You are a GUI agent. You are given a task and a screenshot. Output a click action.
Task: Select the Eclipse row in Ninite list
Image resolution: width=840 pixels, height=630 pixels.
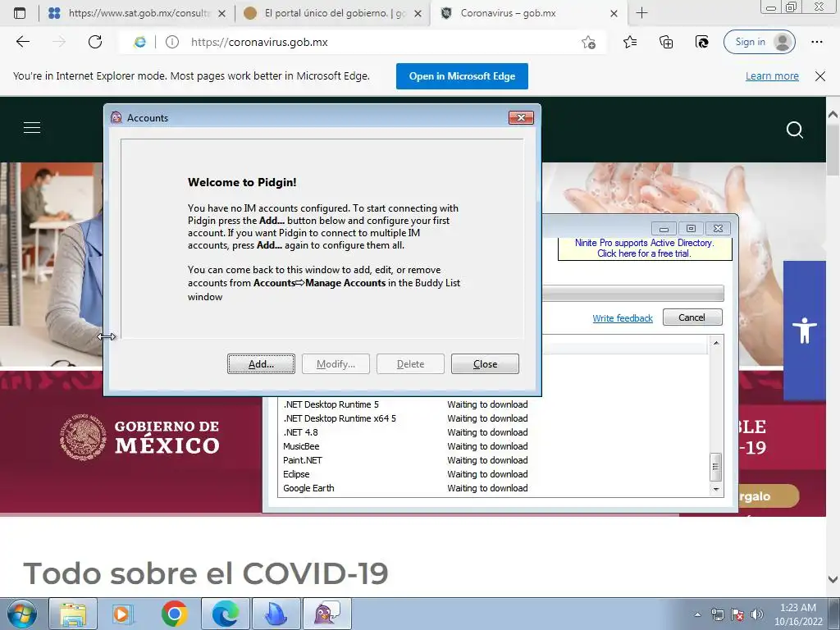tap(494, 474)
